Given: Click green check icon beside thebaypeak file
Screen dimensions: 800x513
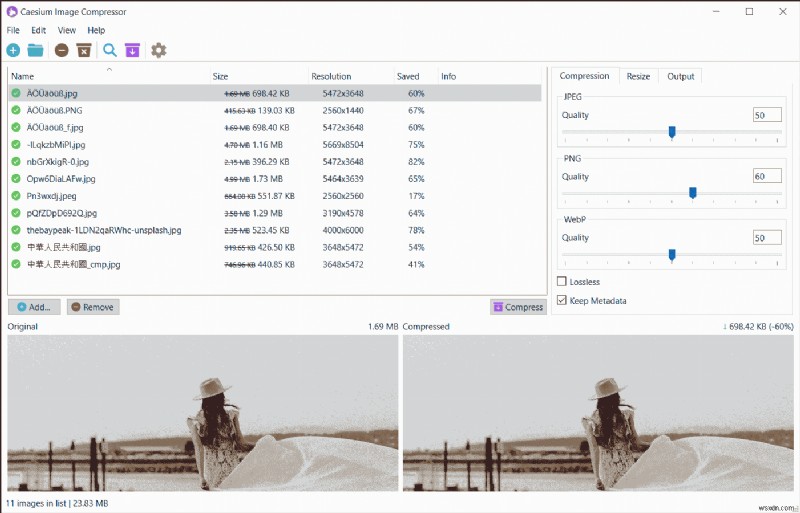Looking at the screenshot, I should [16, 230].
